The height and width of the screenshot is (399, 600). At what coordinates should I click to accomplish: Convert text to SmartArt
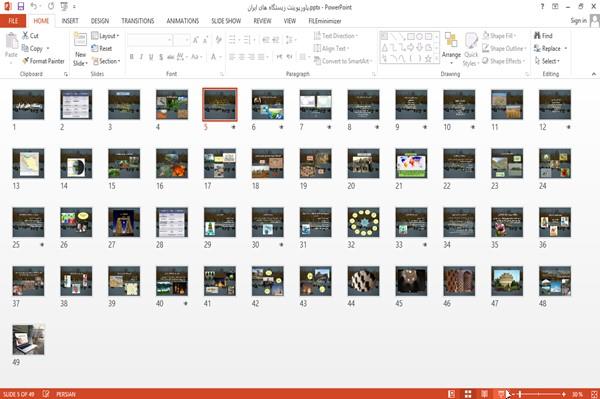pos(343,61)
